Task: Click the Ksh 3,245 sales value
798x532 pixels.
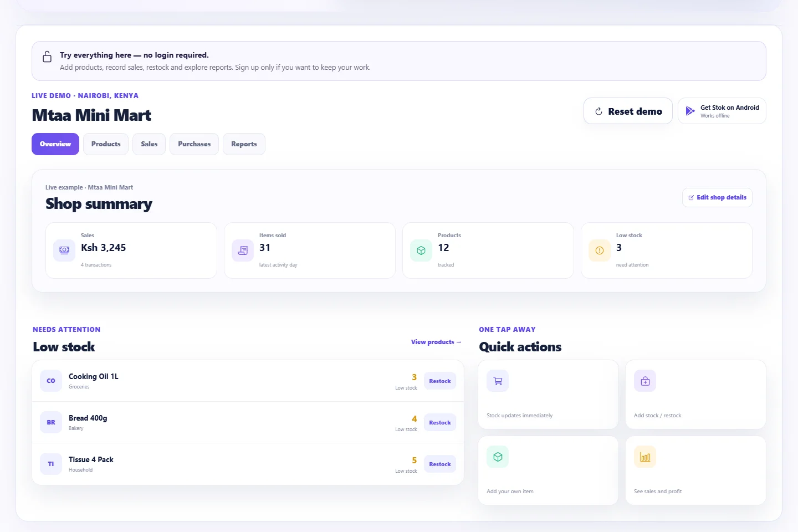Action: [104, 248]
